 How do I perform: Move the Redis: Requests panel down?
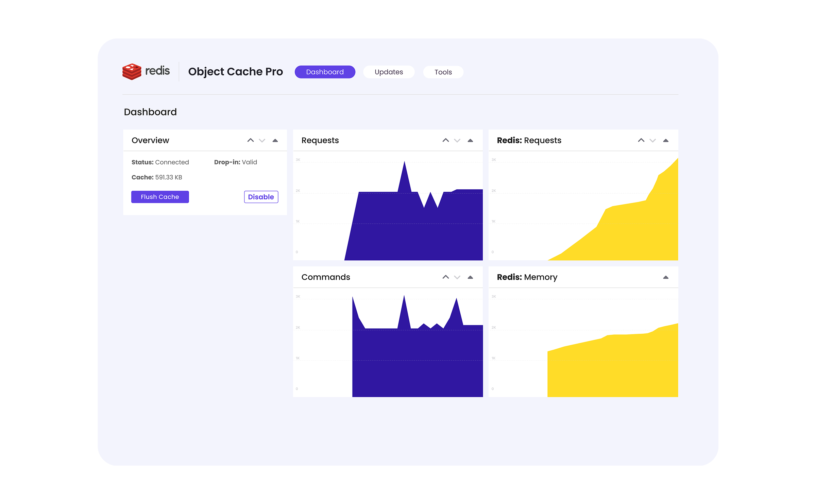point(652,141)
